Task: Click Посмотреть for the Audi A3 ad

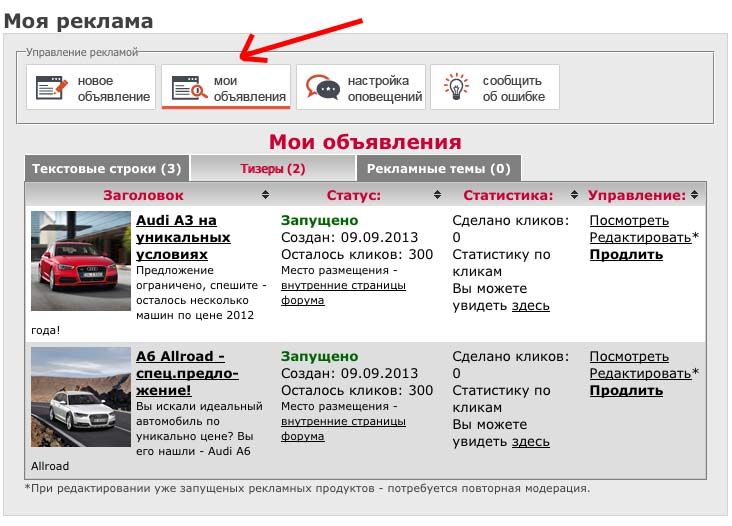Action: click(x=629, y=220)
